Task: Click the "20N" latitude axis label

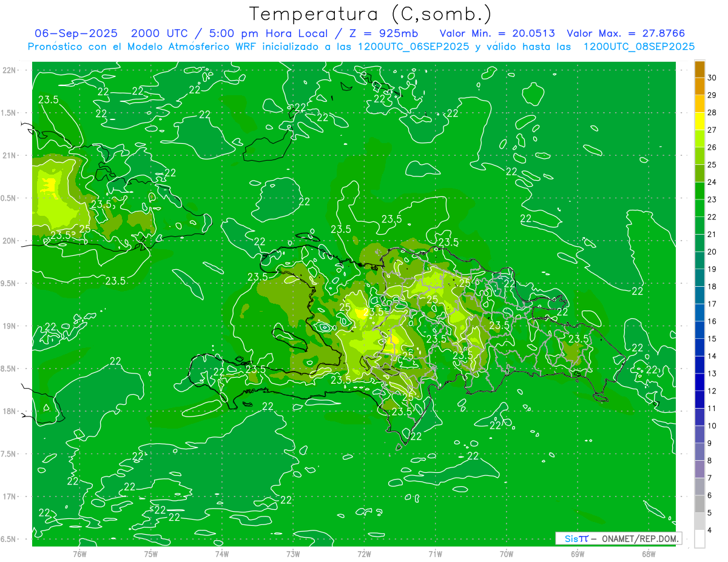Action: tap(9, 241)
